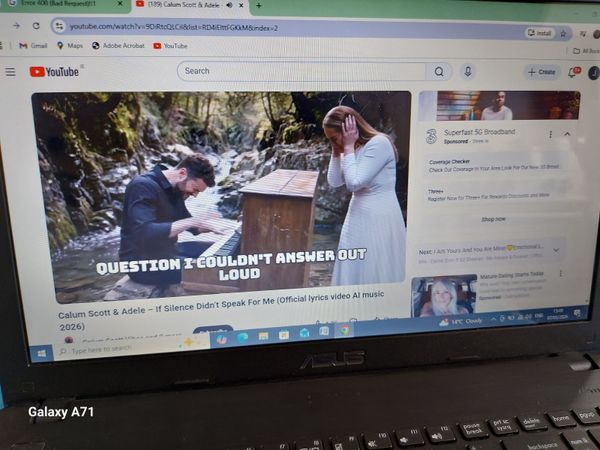Open the Windows Start menu
The width and height of the screenshot is (600, 450).
[x=41, y=354]
